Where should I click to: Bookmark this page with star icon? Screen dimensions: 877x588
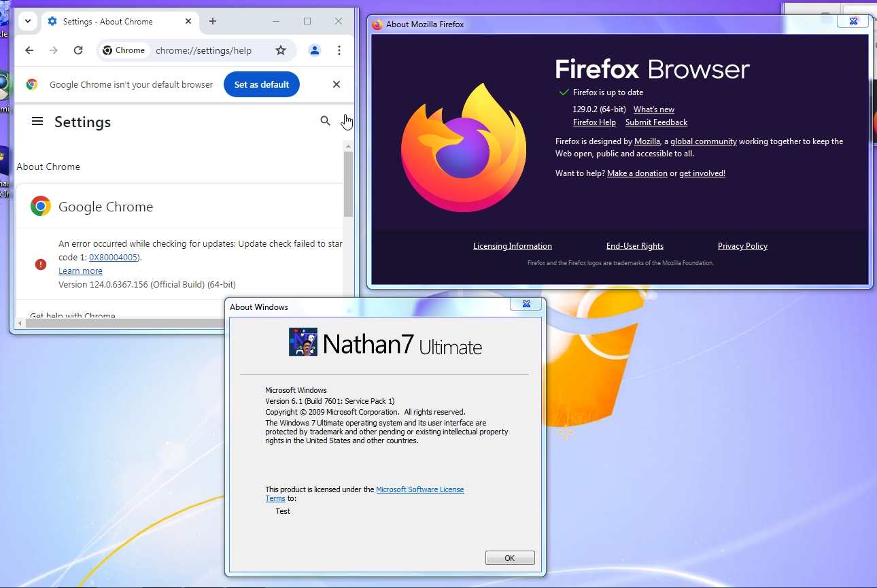pos(281,50)
